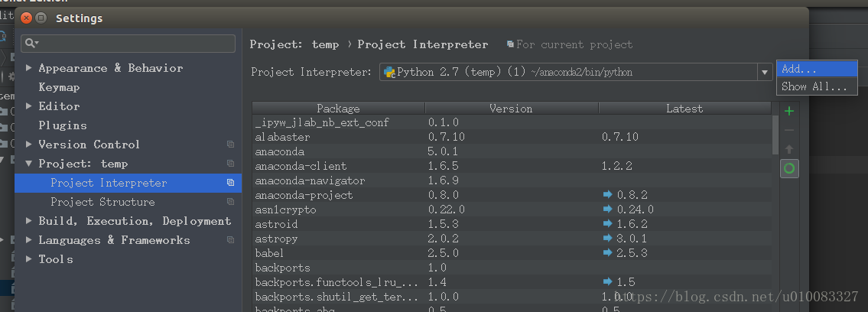Click the update arrow icon for anaconda-project

coord(608,195)
